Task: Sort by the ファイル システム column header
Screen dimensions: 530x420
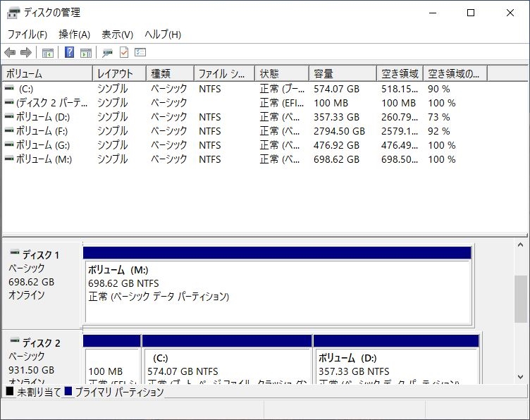Action: pos(224,74)
